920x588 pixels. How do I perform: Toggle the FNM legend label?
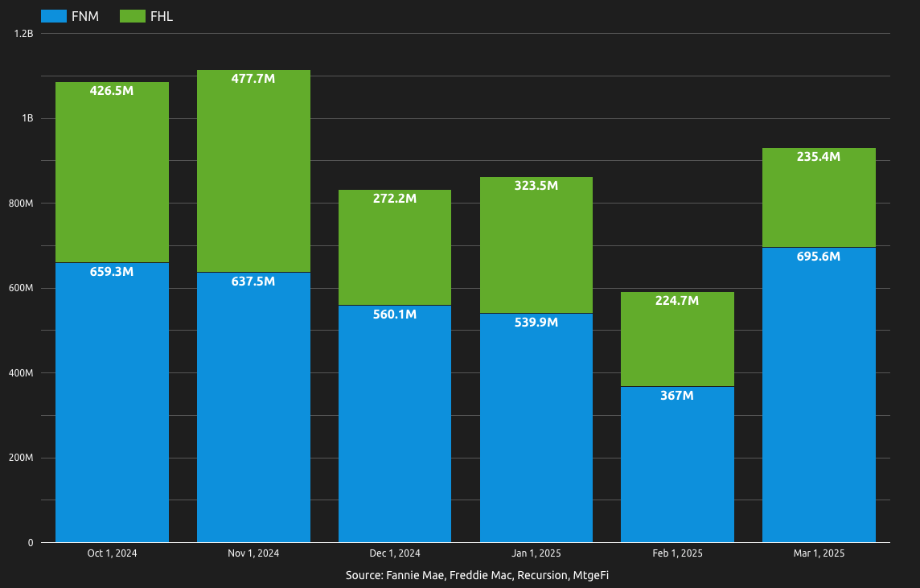[85, 16]
